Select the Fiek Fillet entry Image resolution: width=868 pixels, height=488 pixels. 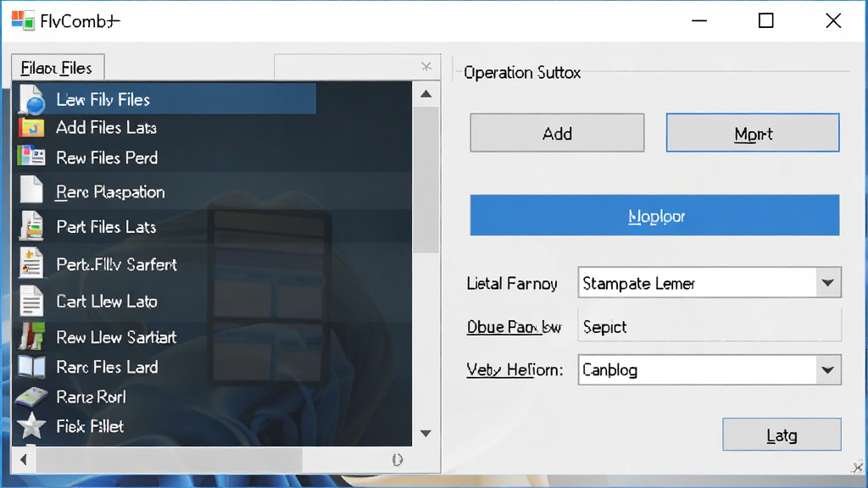pos(212,426)
